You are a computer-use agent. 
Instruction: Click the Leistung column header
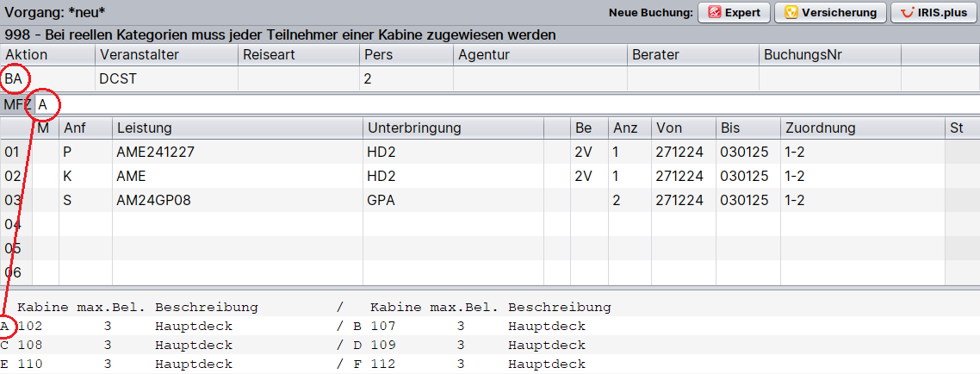click(237, 128)
